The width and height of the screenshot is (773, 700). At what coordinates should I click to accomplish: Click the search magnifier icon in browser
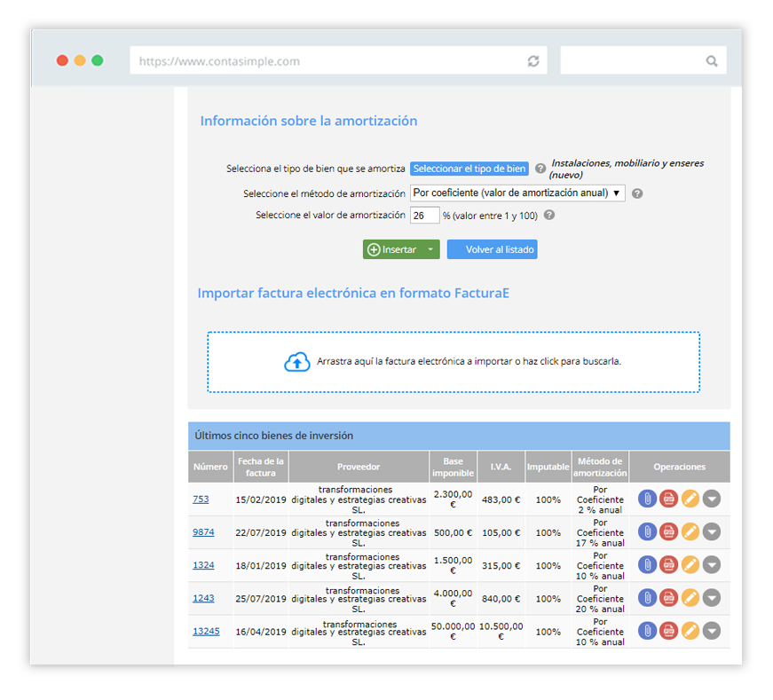[711, 61]
